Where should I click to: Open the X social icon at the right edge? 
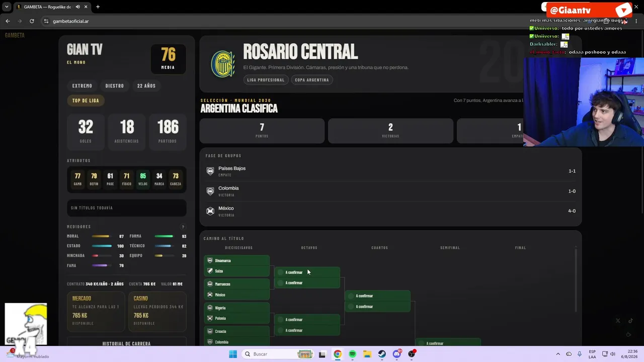[618, 321]
